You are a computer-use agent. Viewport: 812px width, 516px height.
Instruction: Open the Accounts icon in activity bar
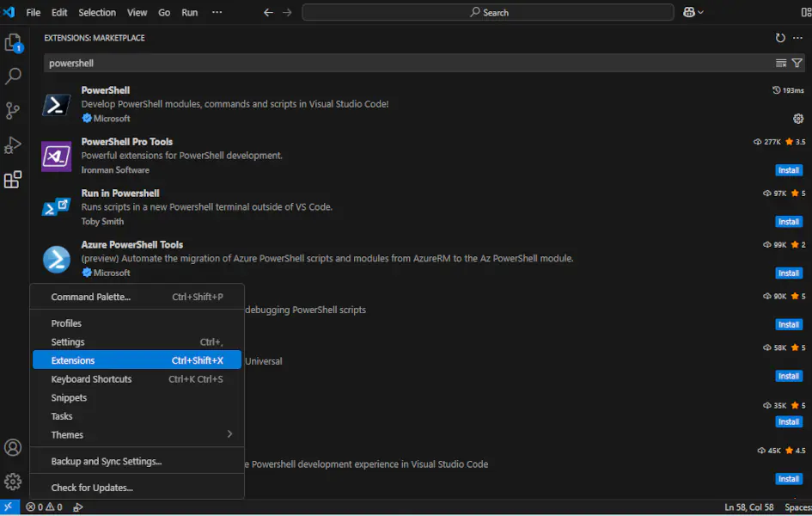pyautogui.click(x=13, y=447)
